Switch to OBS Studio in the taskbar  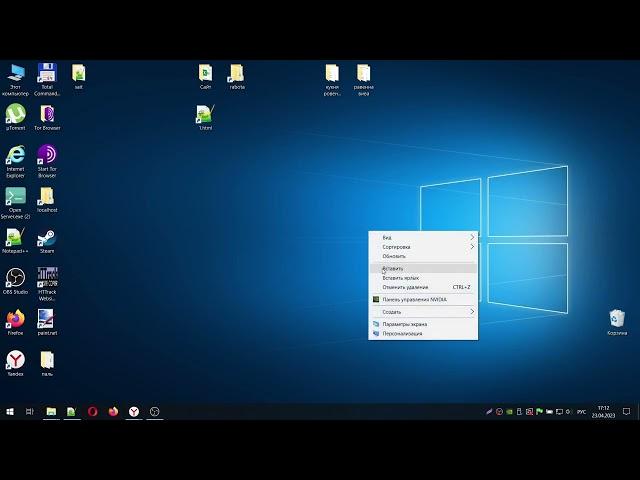point(155,411)
